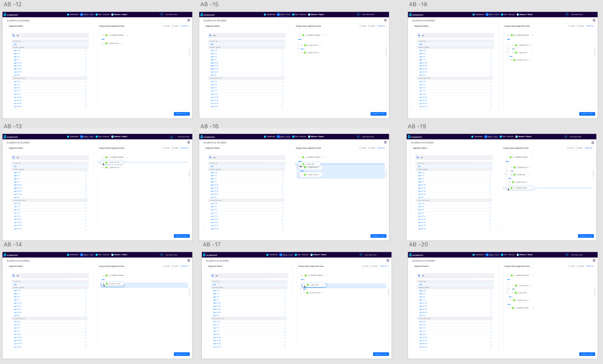603x364 pixels.
Task: Click the help icon in artboard AB-12
Action: click(x=188, y=20)
